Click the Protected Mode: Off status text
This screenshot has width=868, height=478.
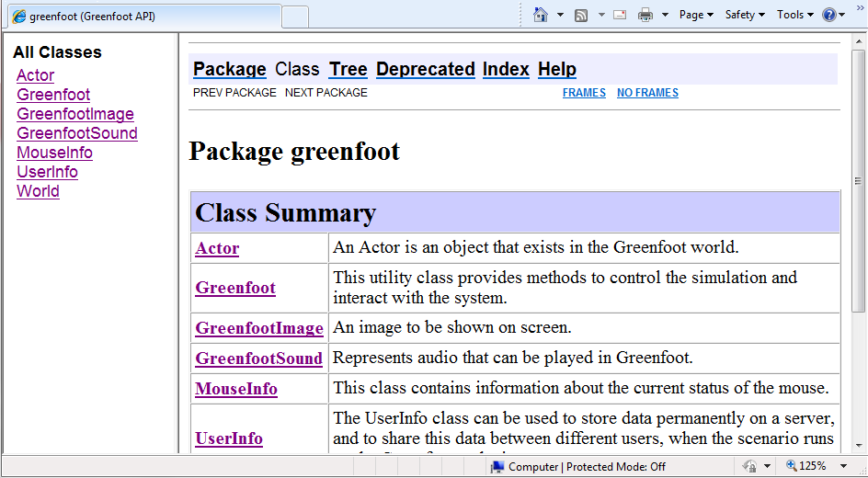click(x=615, y=467)
